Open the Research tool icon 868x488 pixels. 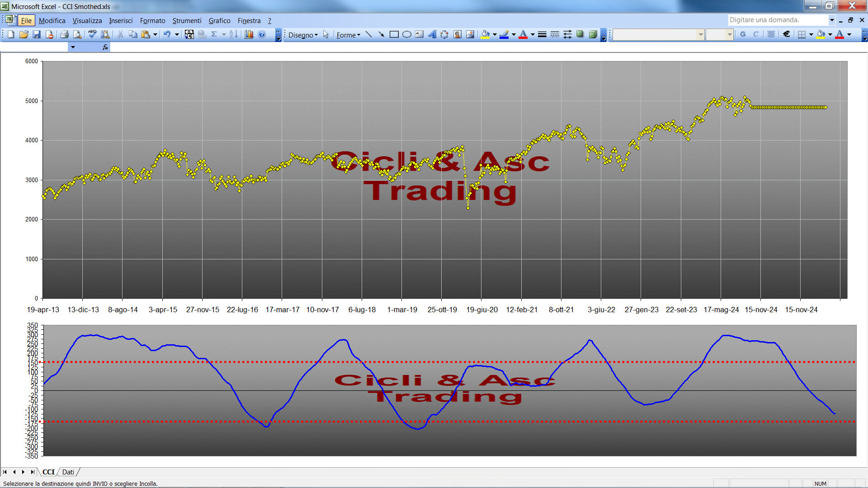[x=105, y=34]
